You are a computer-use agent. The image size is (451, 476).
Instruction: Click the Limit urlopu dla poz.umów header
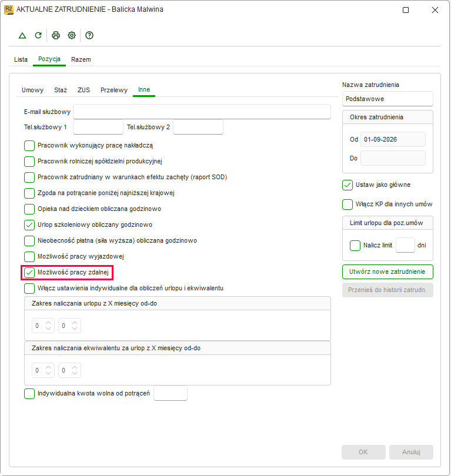387,223
